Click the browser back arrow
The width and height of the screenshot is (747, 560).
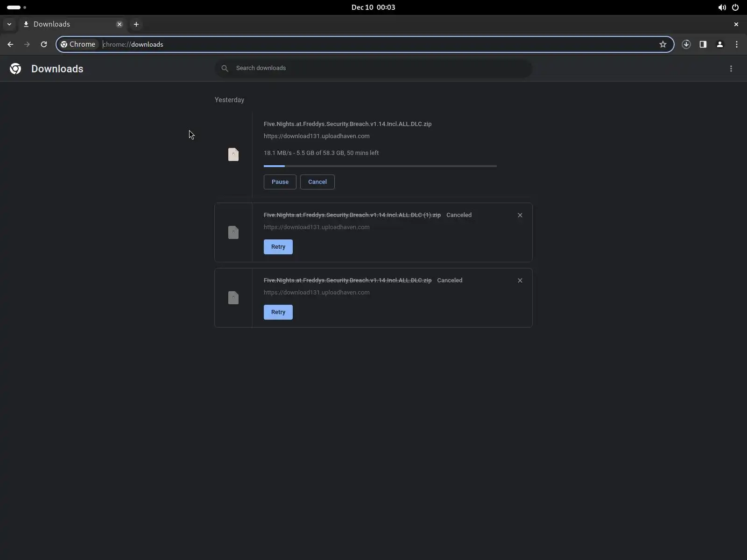tap(10, 44)
